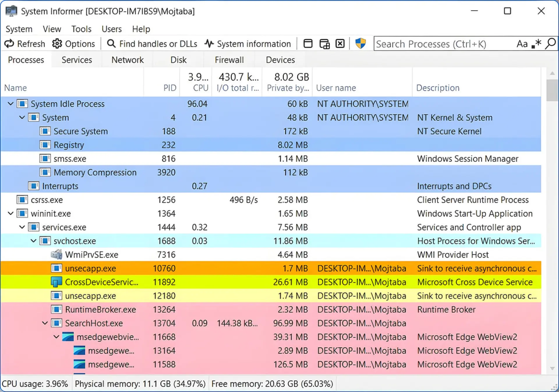Click the administrator shield toolbar icon
Image resolution: width=559 pixels, height=392 pixels.
coord(360,44)
